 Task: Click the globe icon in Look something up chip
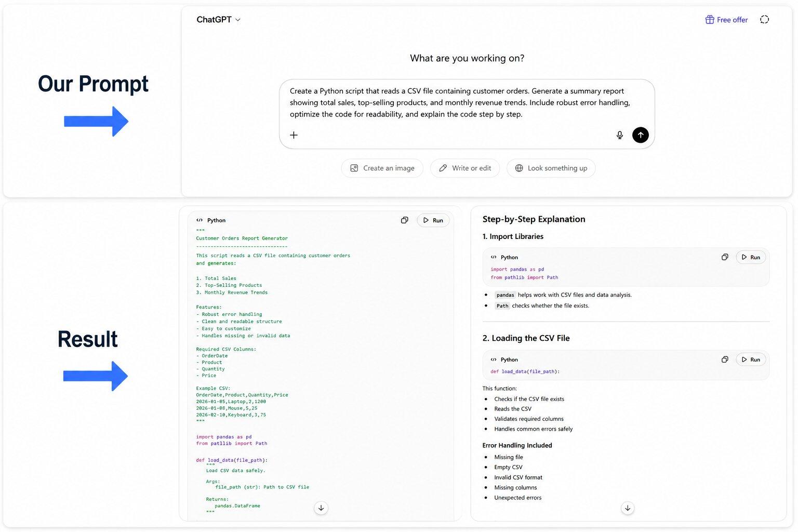519,168
